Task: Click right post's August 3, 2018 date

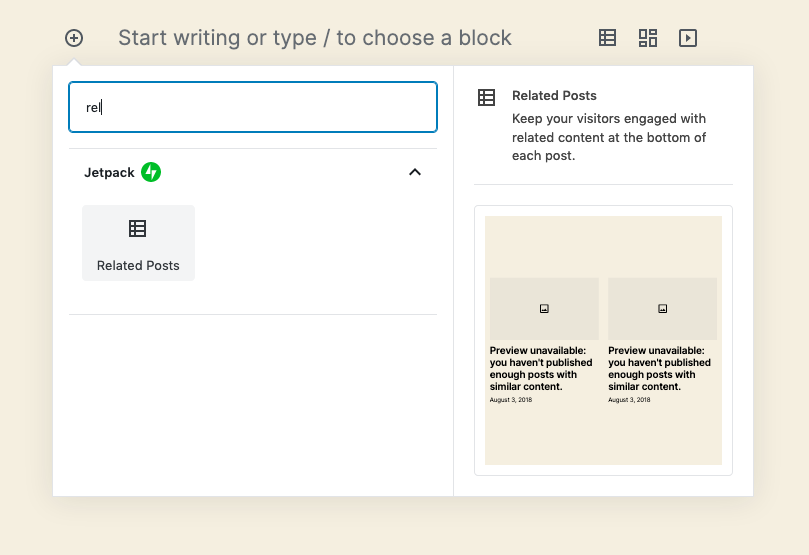Action: coord(629,400)
